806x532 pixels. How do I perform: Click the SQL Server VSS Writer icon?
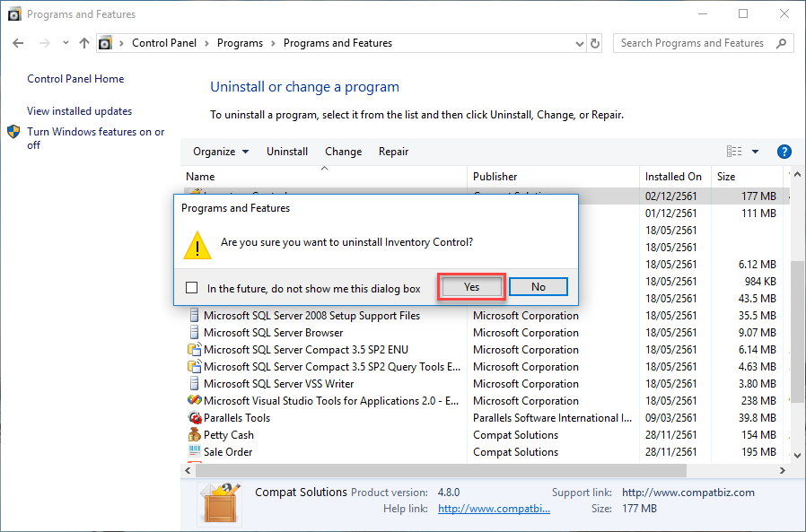click(x=194, y=383)
